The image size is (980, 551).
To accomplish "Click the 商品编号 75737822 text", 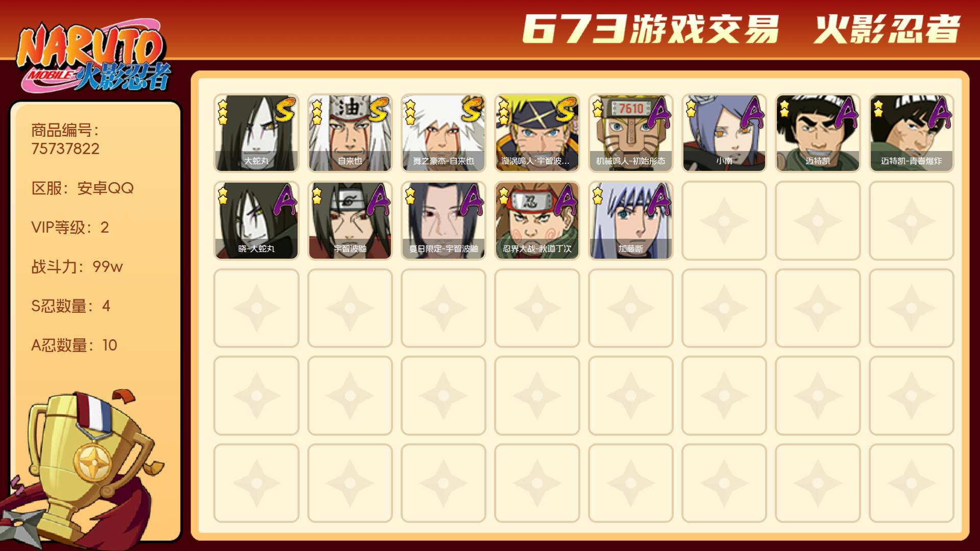I will [65, 139].
